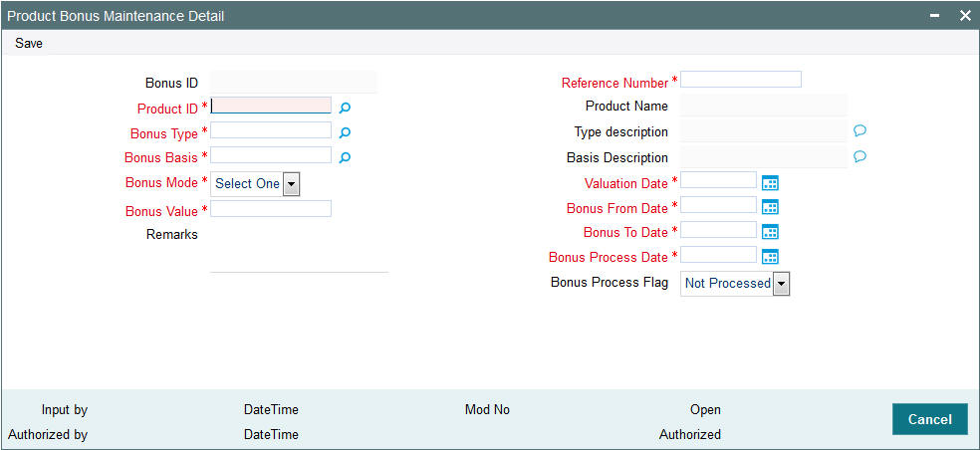Focus the Bonus Basis input field
Image resolution: width=980 pixels, height=450 pixels.
coord(271,155)
